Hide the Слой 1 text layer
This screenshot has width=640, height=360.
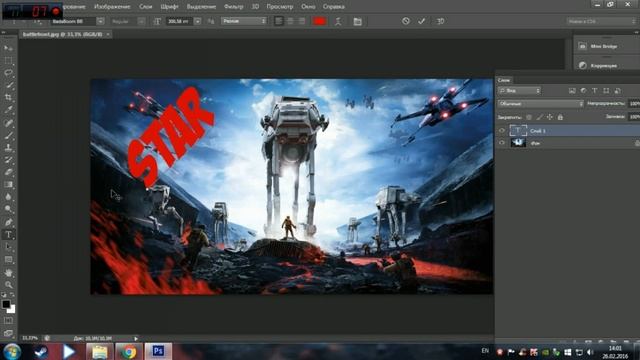pos(502,131)
